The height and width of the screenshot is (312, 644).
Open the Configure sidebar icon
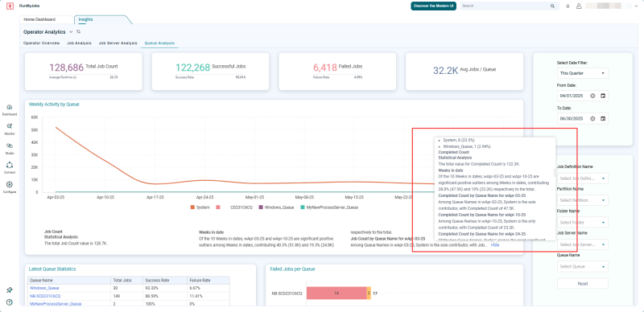coord(10,187)
